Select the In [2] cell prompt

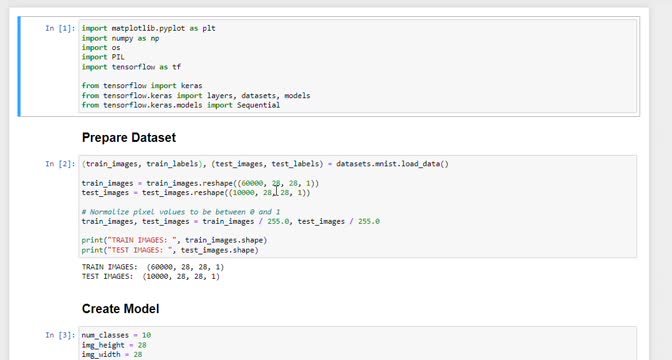coord(60,164)
